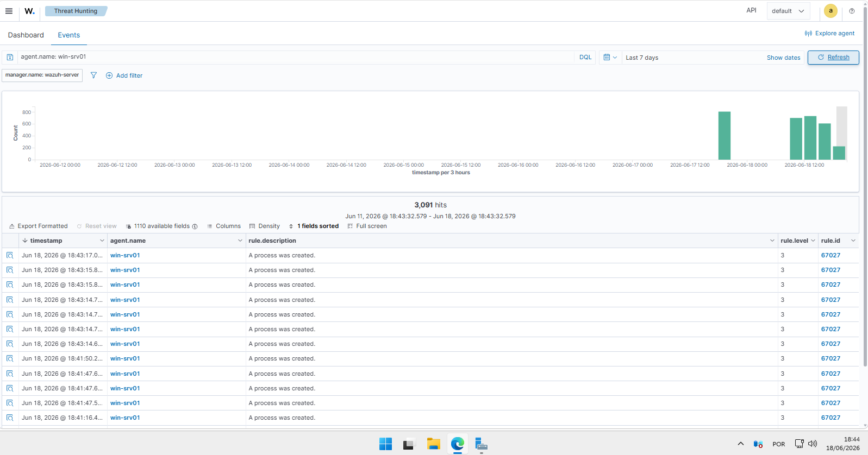Open the main hamburger navigation menu
The width and height of the screenshot is (868, 455).
pyautogui.click(x=9, y=11)
